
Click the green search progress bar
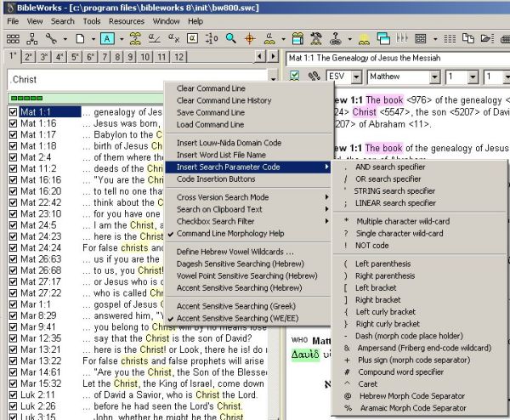(85, 99)
